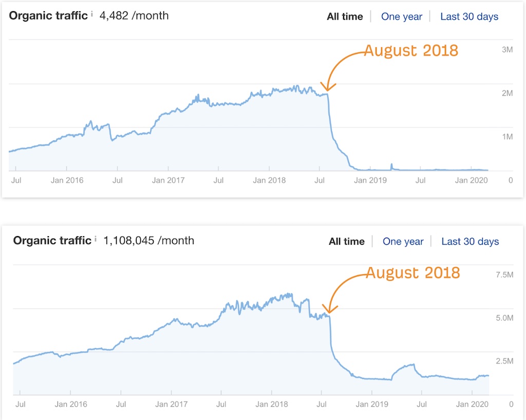Viewport: 526px width, 420px height.
Task: Show Last 30 days in bottom chart
Action: tap(470, 241)
